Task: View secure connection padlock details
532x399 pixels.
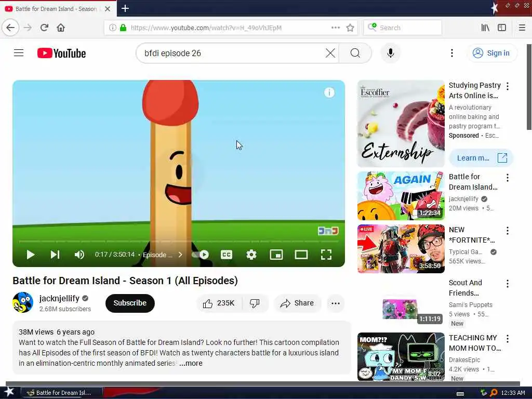Action: coord(123,28)
